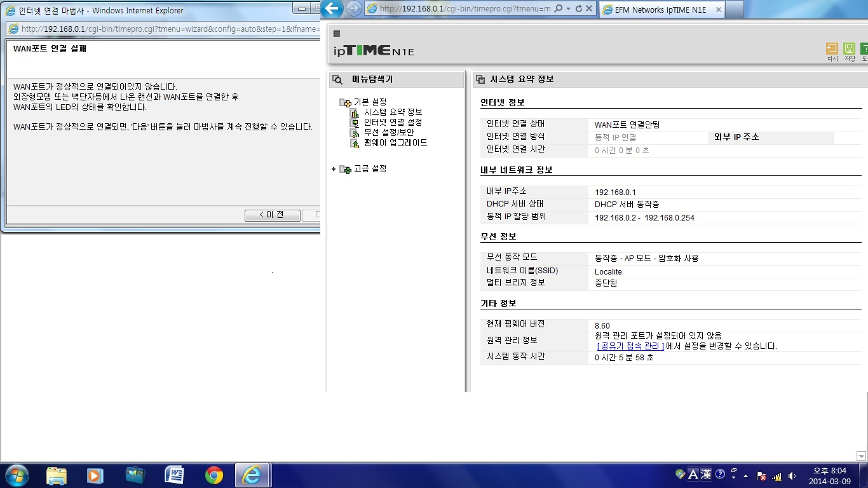Screen dimensions: 868x488
Task: Click the Internet Explorer taskbar icon
Action: click(252, 475)
